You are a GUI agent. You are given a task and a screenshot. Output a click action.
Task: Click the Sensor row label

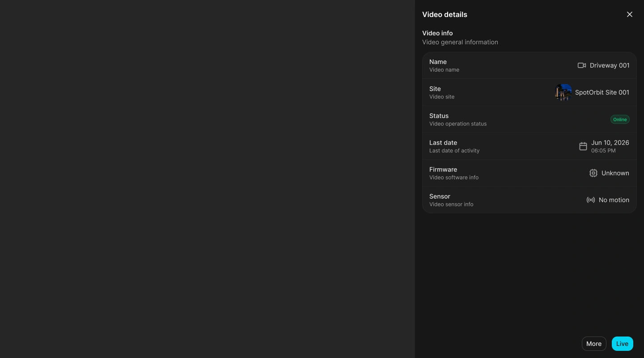pyautogui.click(x=440, y=196)
